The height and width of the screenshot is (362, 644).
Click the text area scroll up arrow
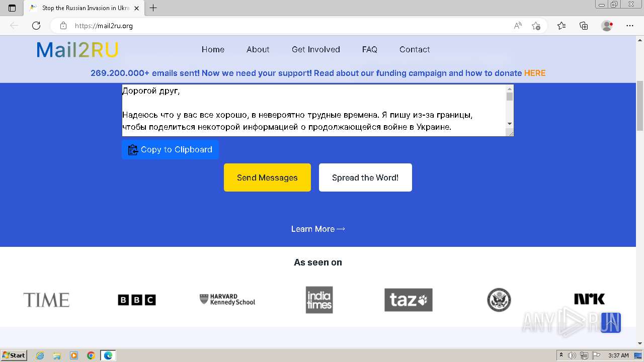tap(510, 88)
